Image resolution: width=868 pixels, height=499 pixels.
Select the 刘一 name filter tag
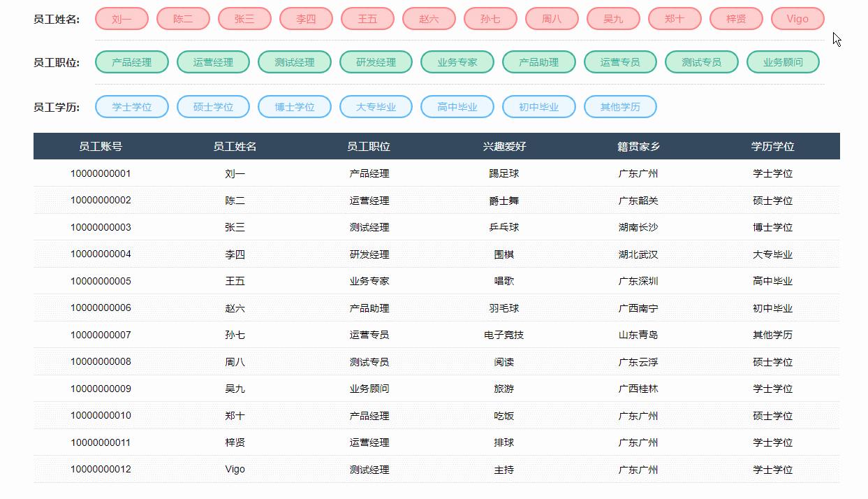coord(121,19)
